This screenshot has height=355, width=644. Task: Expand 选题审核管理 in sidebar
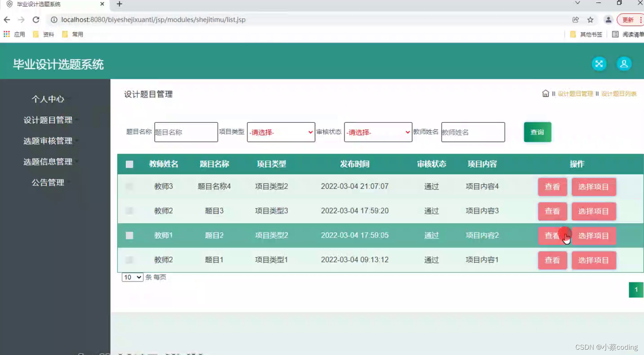pyautogui.click(x=48, y=141)
